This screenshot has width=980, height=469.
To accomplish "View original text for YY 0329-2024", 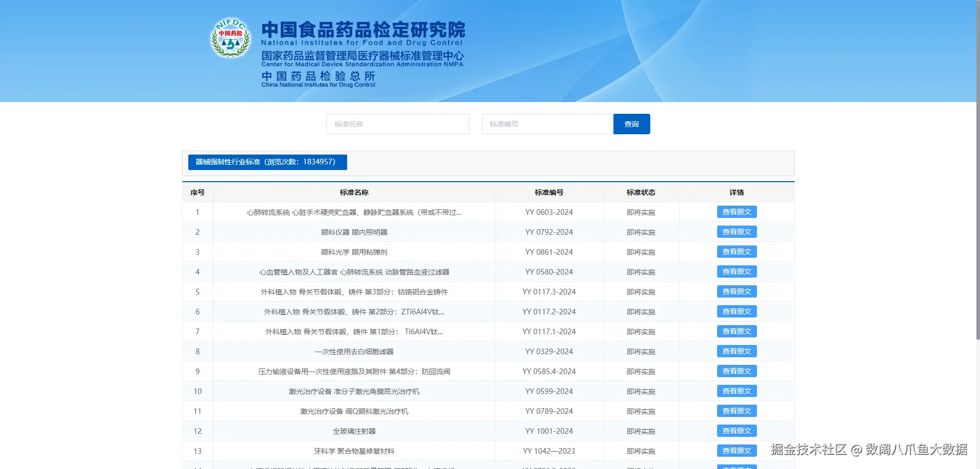I will point(737,351).
